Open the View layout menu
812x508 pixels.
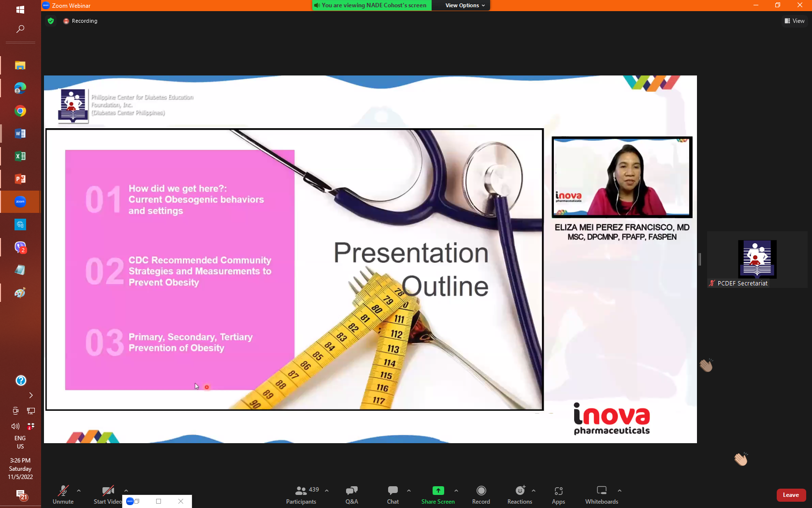coord(794,21)
